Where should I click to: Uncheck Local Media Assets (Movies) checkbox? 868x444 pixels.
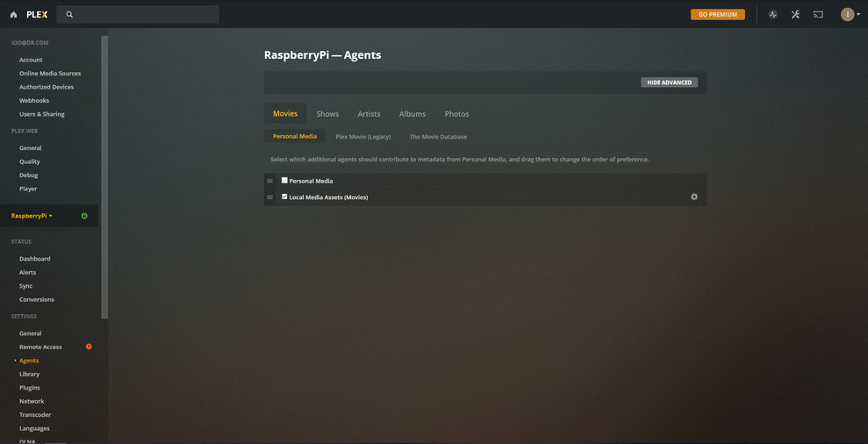[x=284, y=196]
